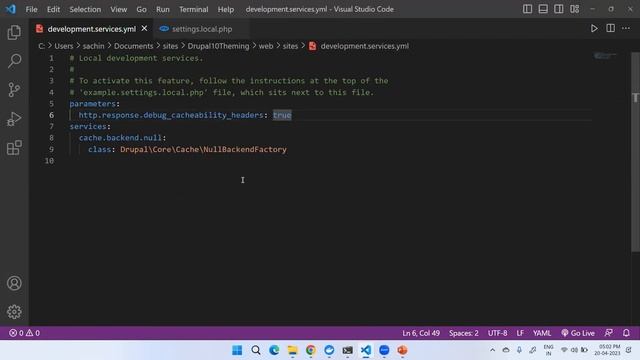Show hidden system tray icons

click(x=492, y=350)
